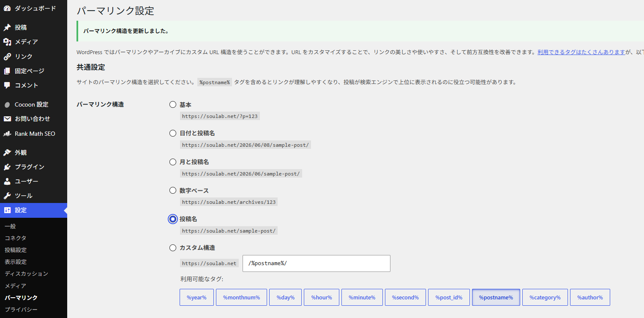Click the Rank Math SEO chart icon
The image size is (644, 318).
(7, 134)
